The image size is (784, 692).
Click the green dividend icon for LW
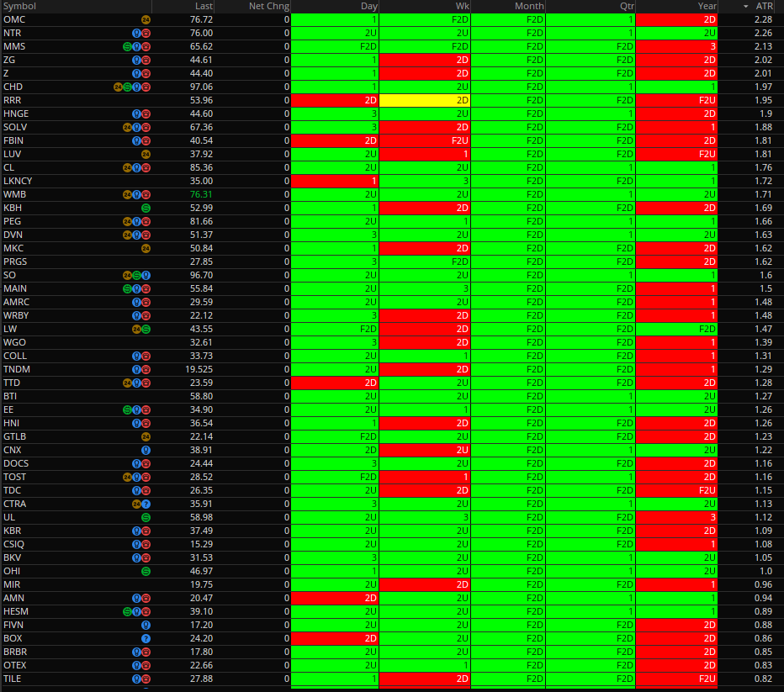pos(146,330)
